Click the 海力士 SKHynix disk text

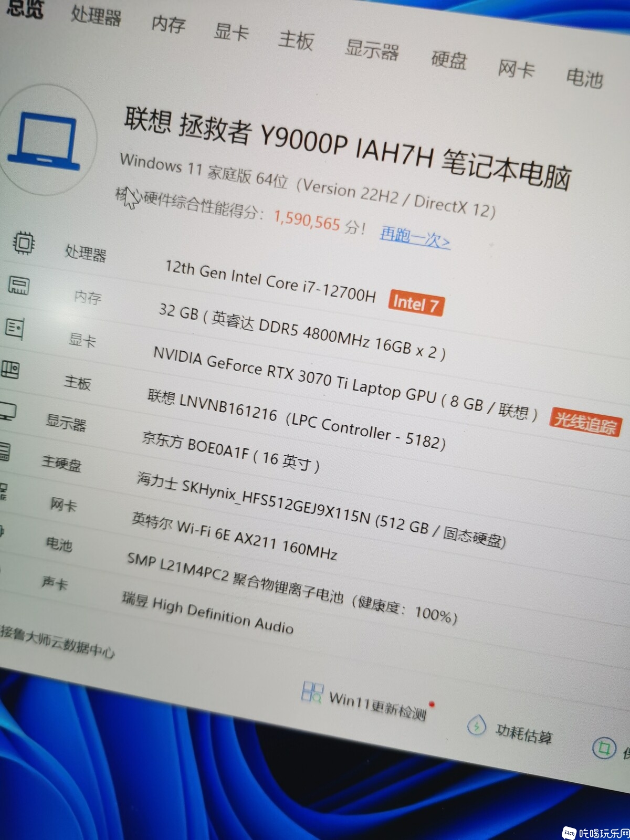coord(321,510)
